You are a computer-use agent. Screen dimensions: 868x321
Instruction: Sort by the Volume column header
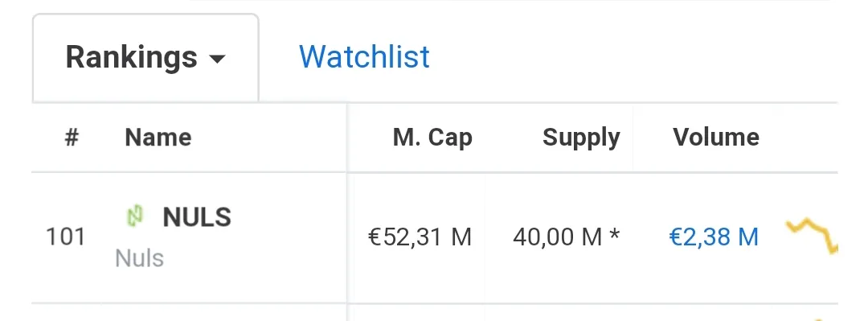point(716,137)
